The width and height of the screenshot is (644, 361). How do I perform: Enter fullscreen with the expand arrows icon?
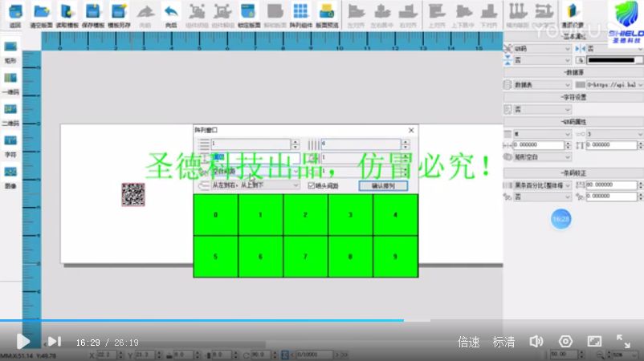click(x=623, y=341)
